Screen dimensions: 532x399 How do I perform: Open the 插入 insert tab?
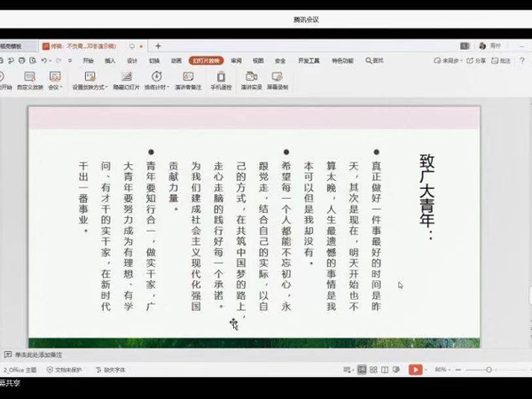click(x=110, y=61)
